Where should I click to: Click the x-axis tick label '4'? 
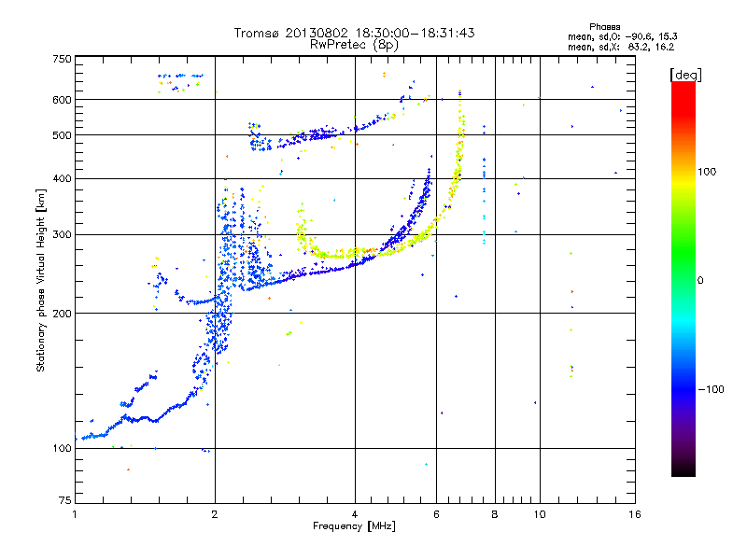(x=355, y=514)
